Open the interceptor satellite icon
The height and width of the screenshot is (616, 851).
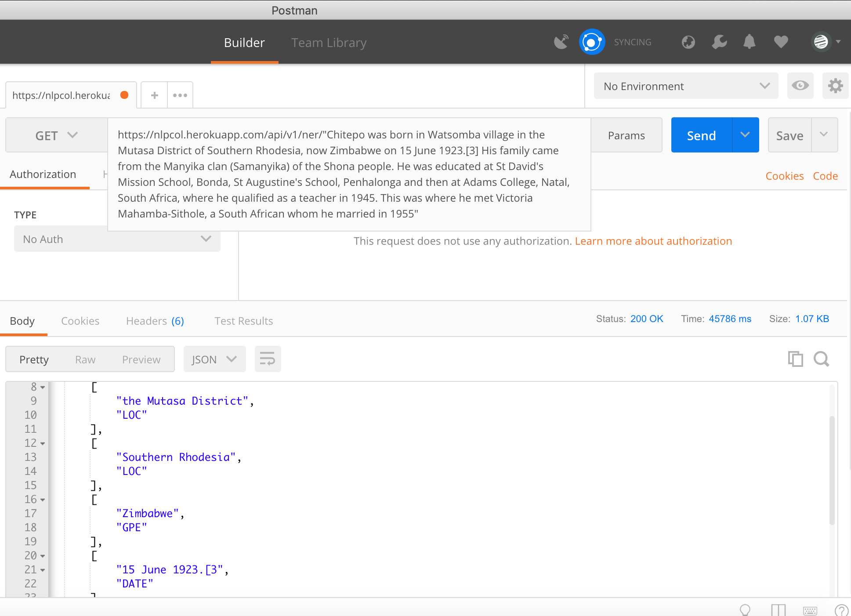click(561, 42)
